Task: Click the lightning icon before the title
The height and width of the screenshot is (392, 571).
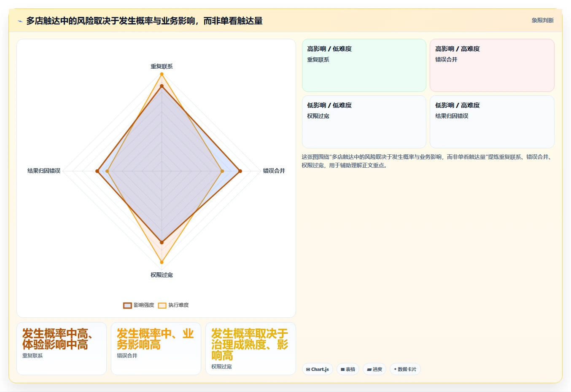Action: (x=20, y=21)
